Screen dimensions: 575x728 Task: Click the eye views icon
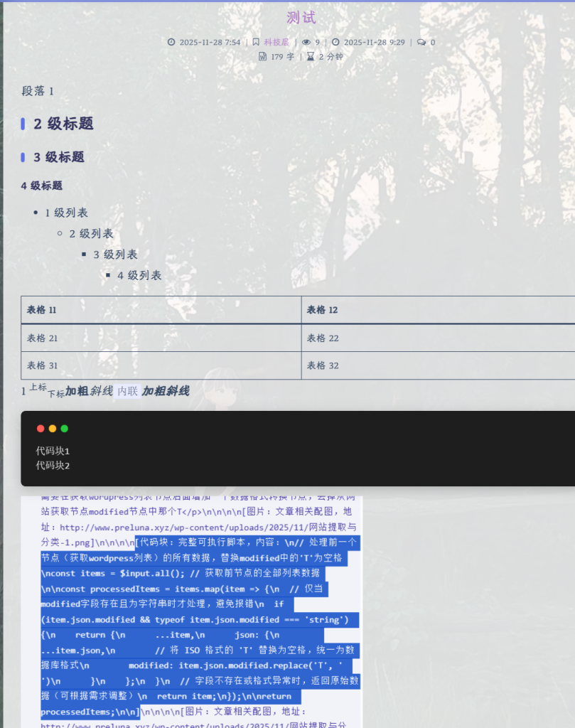[x=306, y=43]
